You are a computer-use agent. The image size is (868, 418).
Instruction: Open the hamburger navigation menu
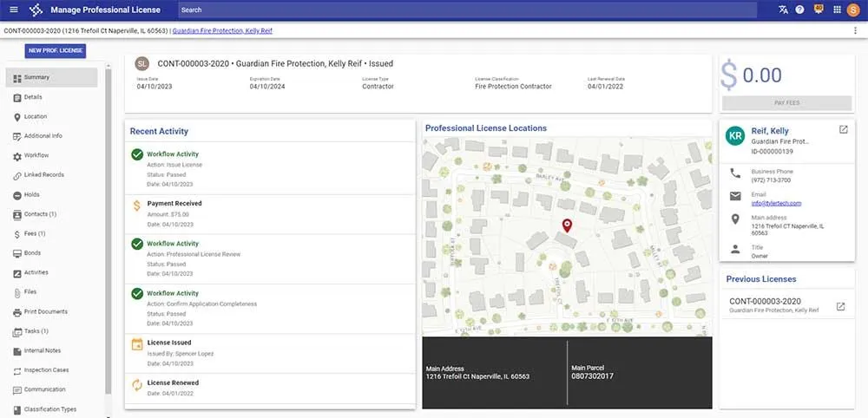tap(13, 10)
